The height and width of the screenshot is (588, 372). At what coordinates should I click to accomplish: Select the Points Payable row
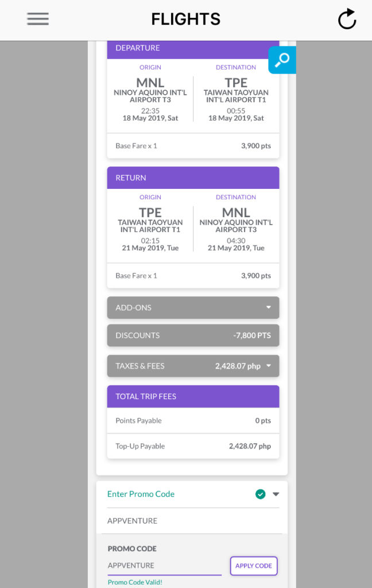click(193, 421)
